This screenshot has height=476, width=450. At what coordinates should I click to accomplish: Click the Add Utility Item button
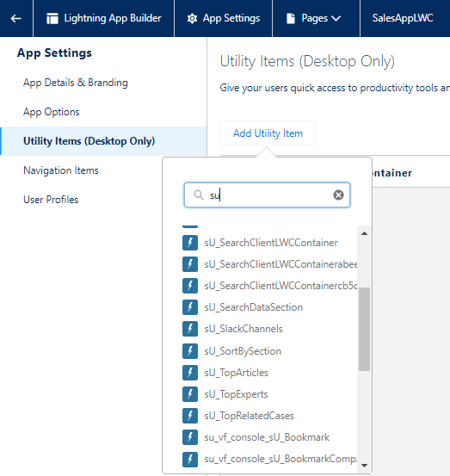(268, 133)
